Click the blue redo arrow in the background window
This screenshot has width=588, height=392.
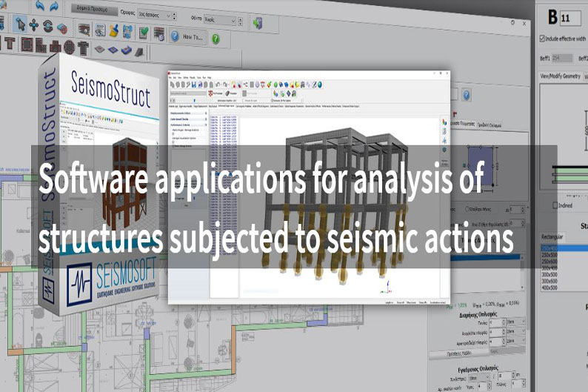(54, 6)
